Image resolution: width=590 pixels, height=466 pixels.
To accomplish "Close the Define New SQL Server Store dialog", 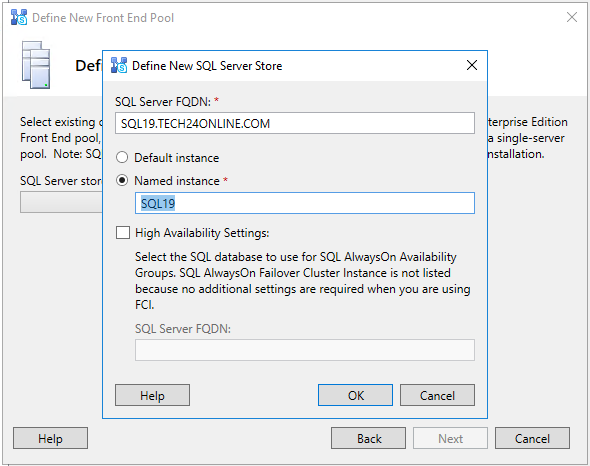I will point(472,65).
